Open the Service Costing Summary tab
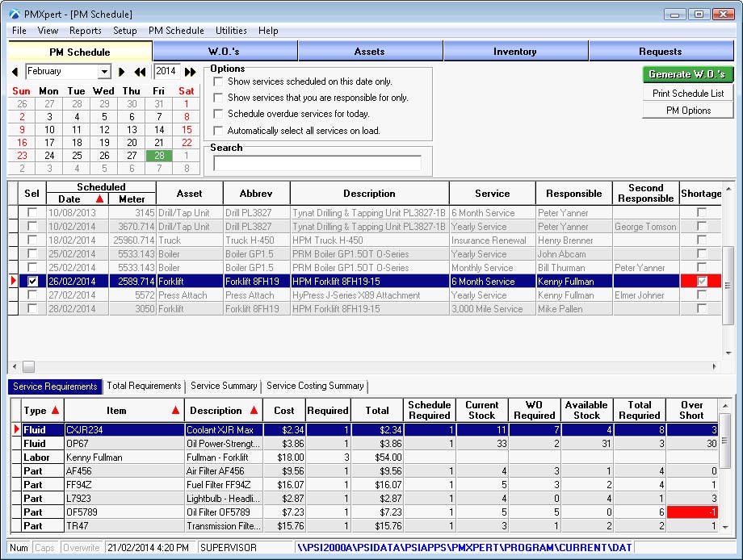The image size is (743, 560). click(315, 386)
